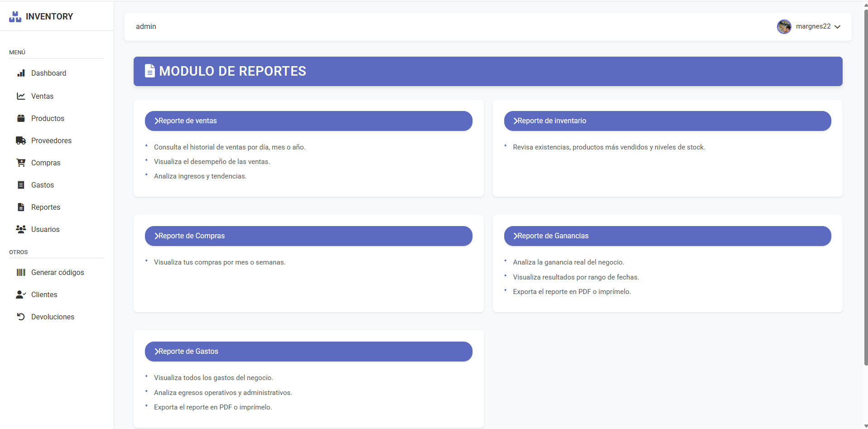Select the Dashboard bar chart icon
This screenshot has height=429, width=868.
(x=21, y=73)
